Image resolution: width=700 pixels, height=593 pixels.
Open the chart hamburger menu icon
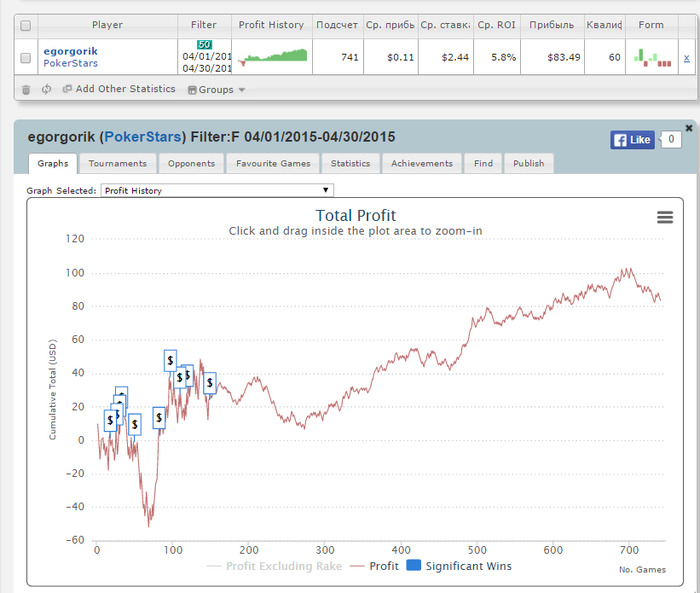[x=665, y=217]
